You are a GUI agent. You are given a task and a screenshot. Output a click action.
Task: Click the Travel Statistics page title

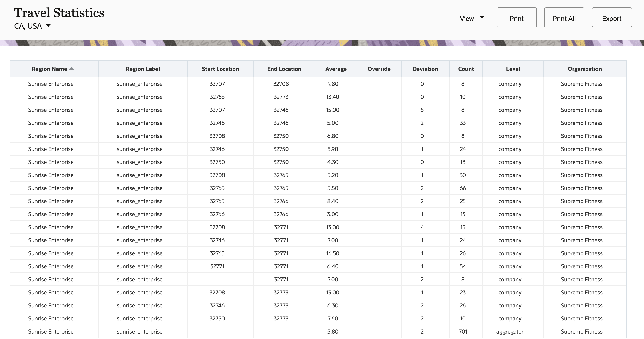coord(59,13)
